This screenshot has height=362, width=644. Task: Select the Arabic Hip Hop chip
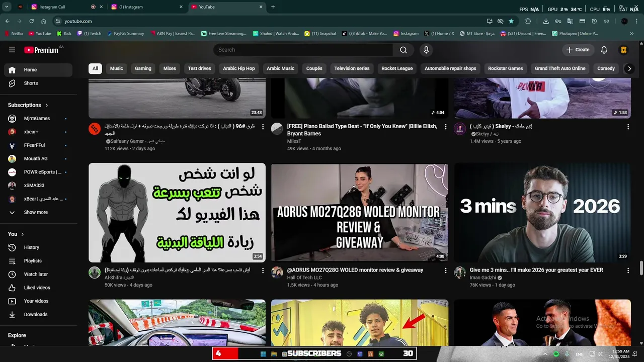click(x=239, y=68)
